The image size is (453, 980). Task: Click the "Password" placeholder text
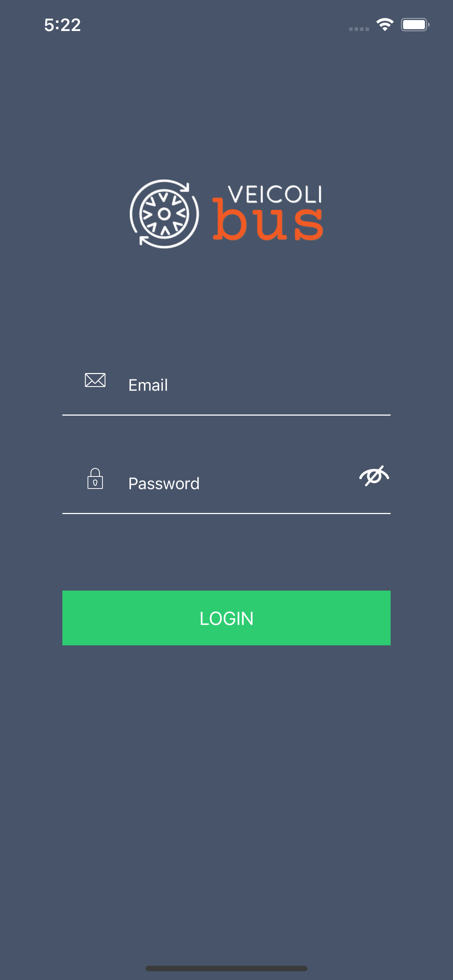tap(164, 483)
